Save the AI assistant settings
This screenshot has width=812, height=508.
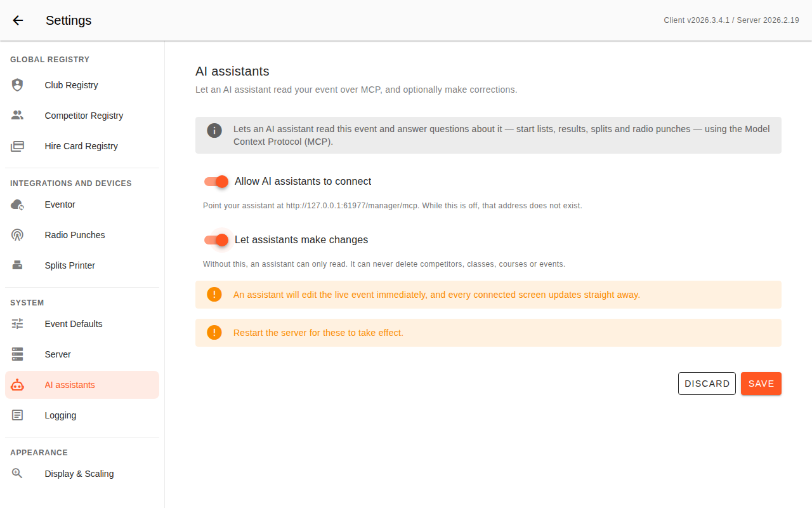coord(761,384)
